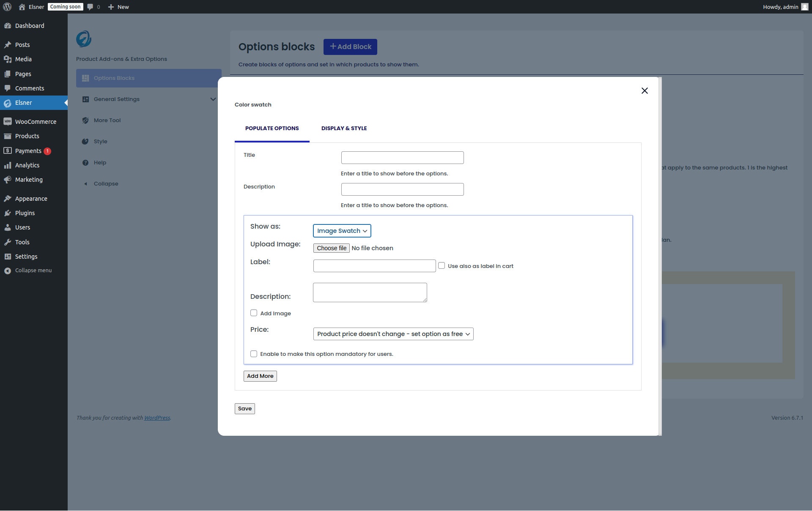Click the Title input field
Screen dimensions: 812x511
(402, 158)
